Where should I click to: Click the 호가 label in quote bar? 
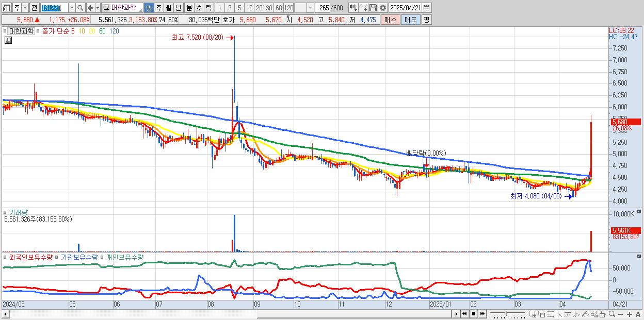pyautogui.click(x=229, y=20)
